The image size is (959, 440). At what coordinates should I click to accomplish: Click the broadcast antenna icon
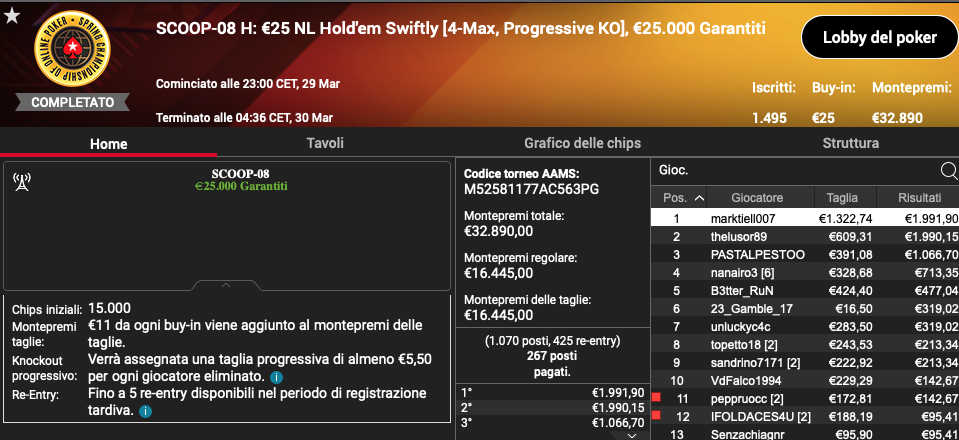pos(22,182)
